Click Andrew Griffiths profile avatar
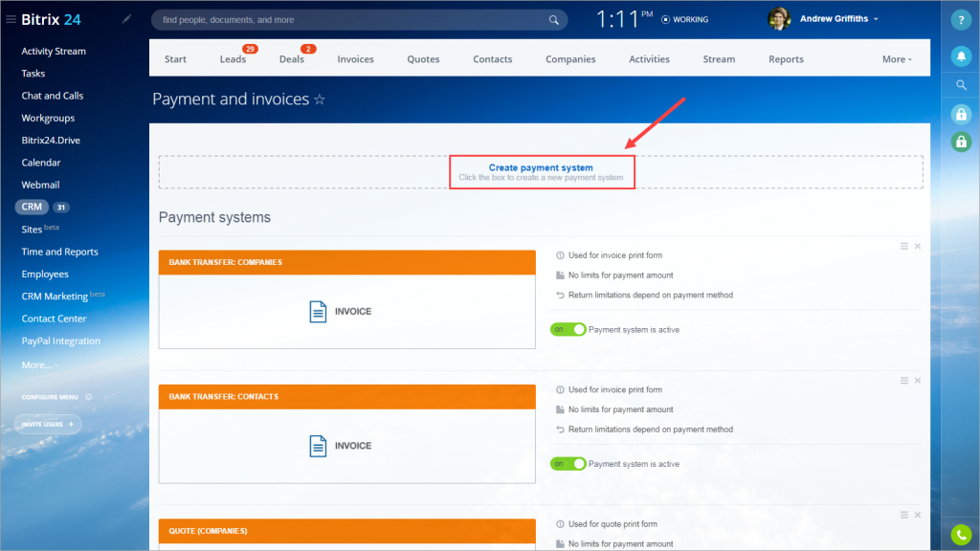 coord(779,19)
